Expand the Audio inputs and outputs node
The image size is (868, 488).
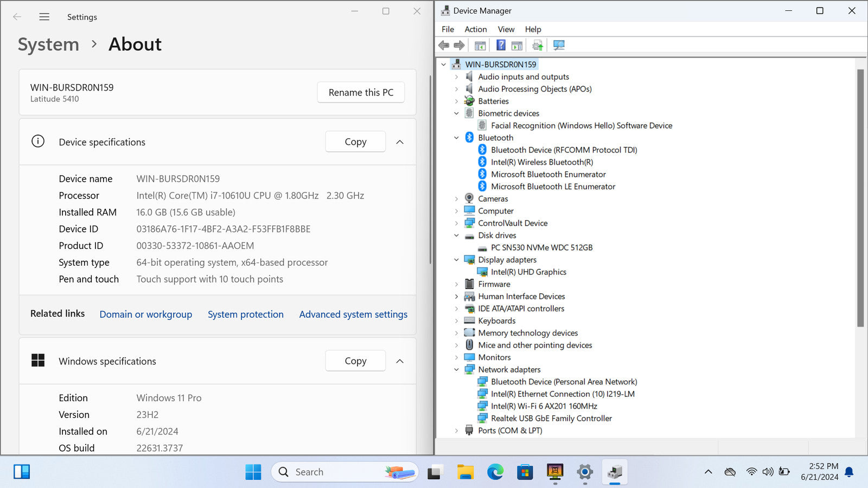(x=456, y=77)
